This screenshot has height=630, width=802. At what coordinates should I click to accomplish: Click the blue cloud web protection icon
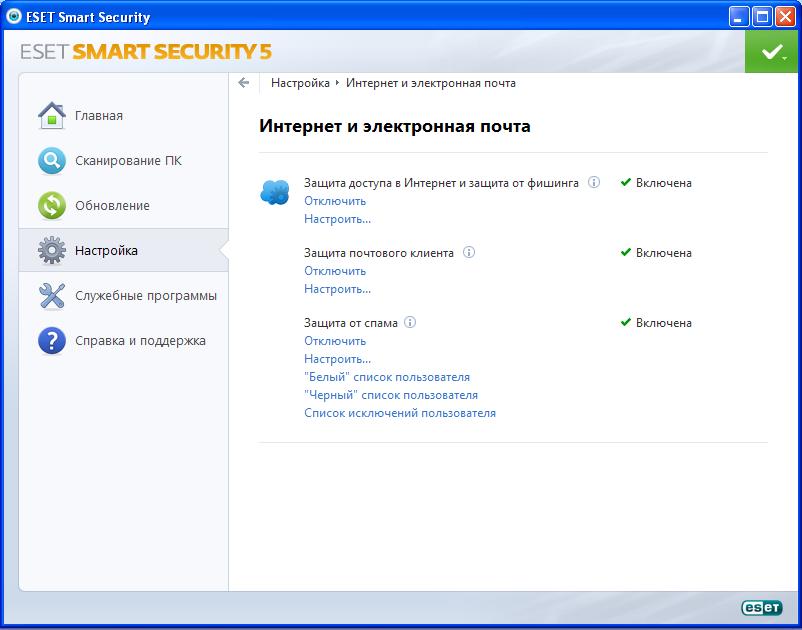pyautogui.click(x=275, y=193)
